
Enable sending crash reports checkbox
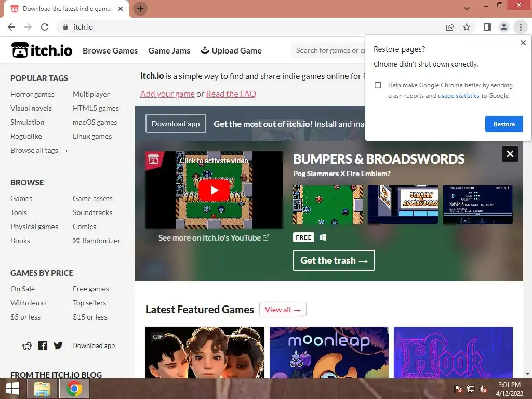tap(378, 85)
